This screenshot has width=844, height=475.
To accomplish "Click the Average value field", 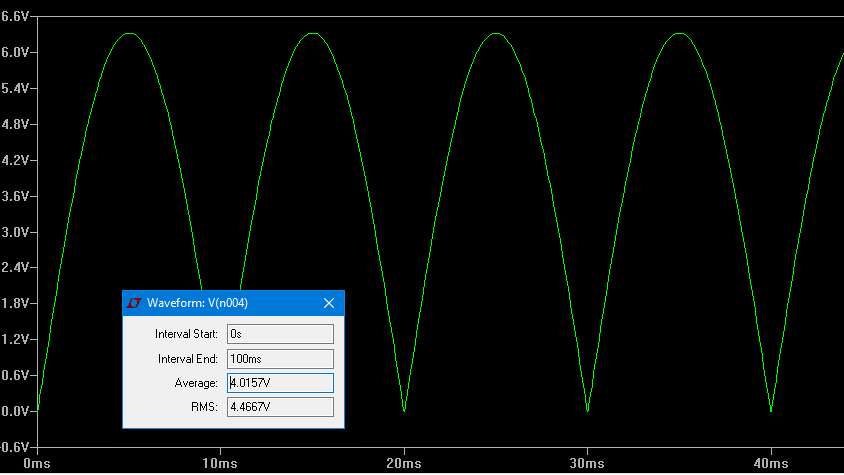I will pyautogui.click(x=280, y=383).
